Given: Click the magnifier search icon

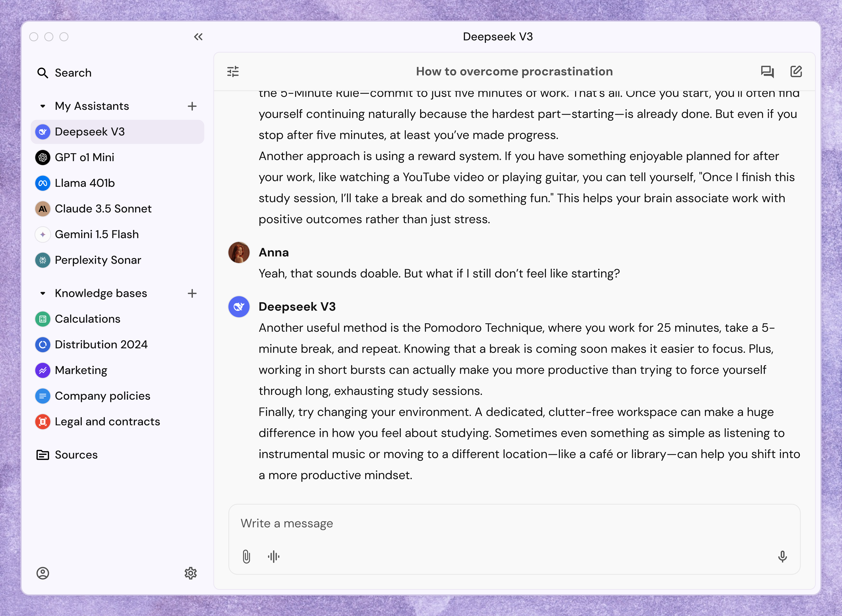Looking at the screenshot, I should [x=43, y=73].
